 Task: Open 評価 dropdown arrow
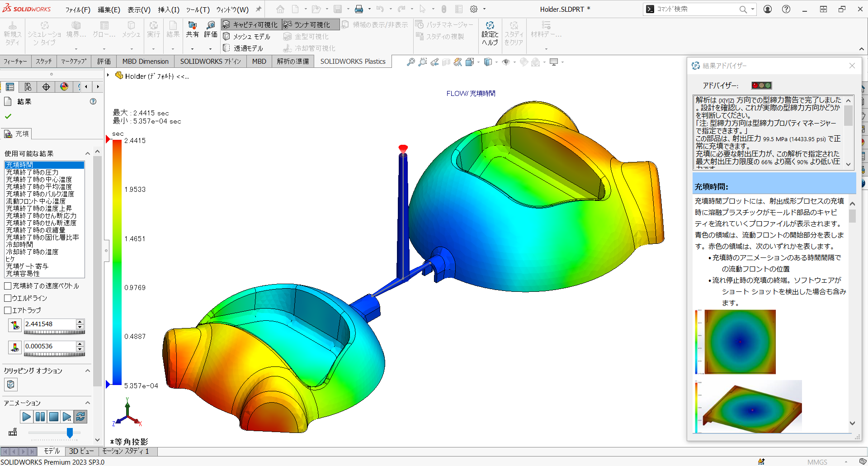click(210, 49)
